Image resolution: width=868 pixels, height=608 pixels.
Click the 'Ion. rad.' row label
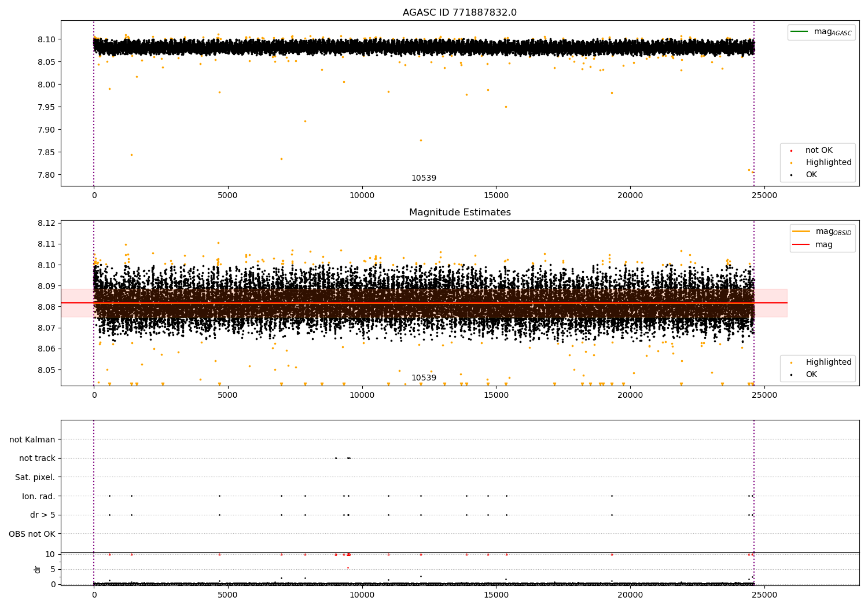tap(39, 496)
